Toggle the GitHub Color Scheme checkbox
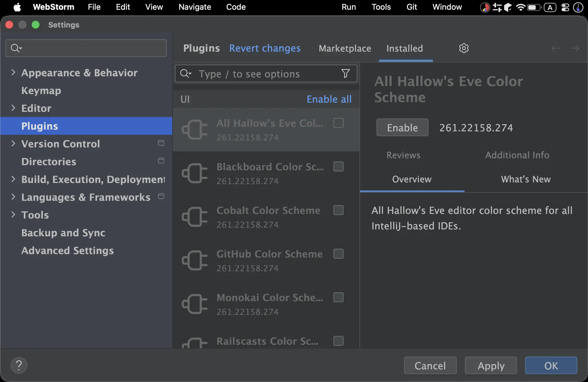 pos(339,254)
